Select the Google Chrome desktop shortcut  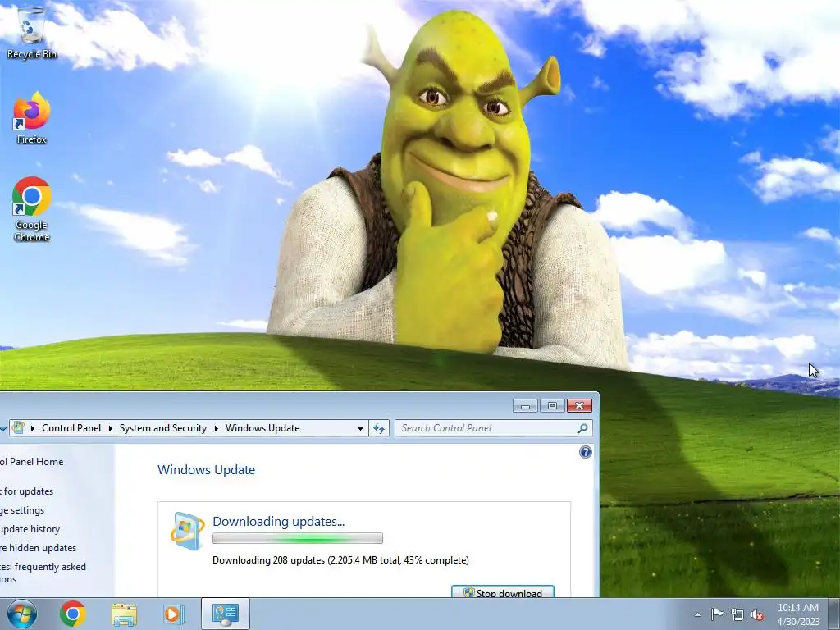[x=31, y=209]
